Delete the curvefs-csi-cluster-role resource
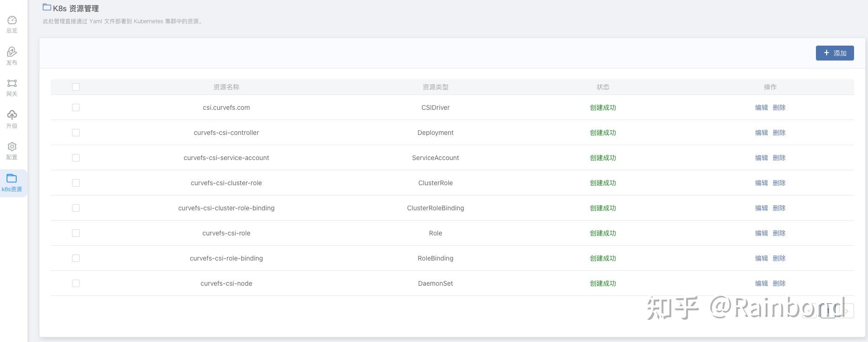Screen dimensions: 868x342 [779, 183]
